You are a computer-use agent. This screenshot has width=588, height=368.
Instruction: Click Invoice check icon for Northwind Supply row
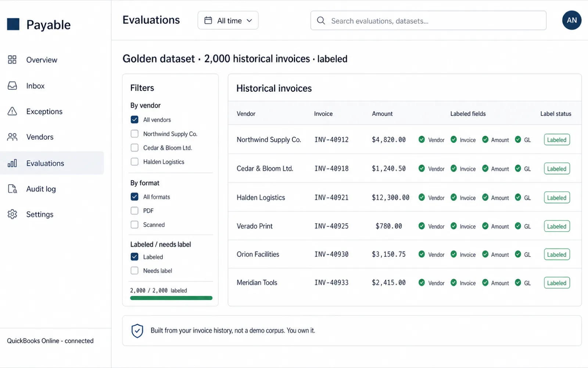point(453,139)
